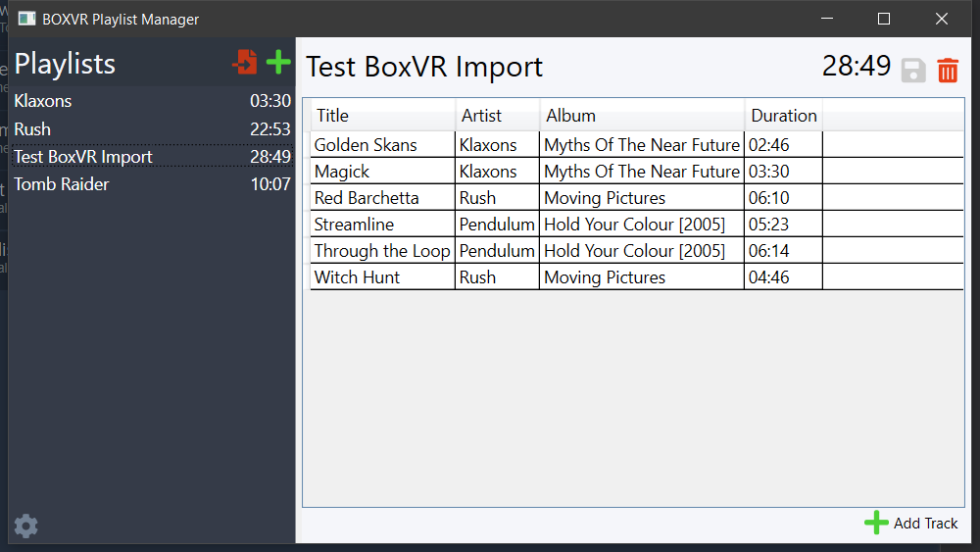This screenshot has width=980, height=552.
Task: Add a new playlist with green plus
Action: pos(278,62)
